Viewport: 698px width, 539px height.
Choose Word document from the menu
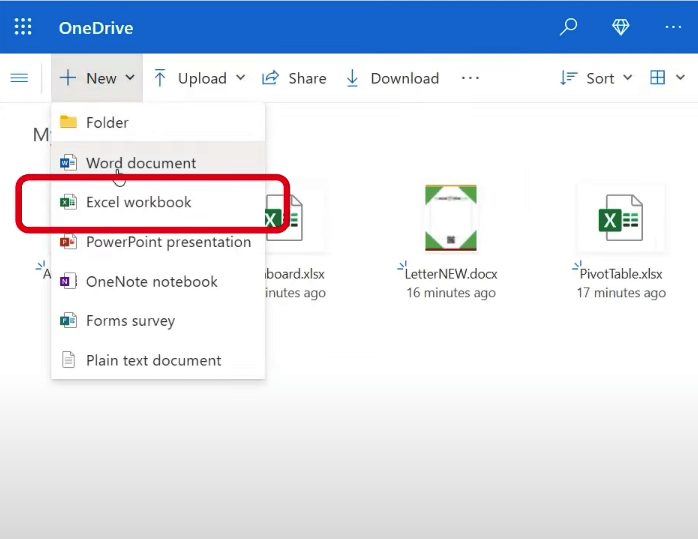click(158, 162)
